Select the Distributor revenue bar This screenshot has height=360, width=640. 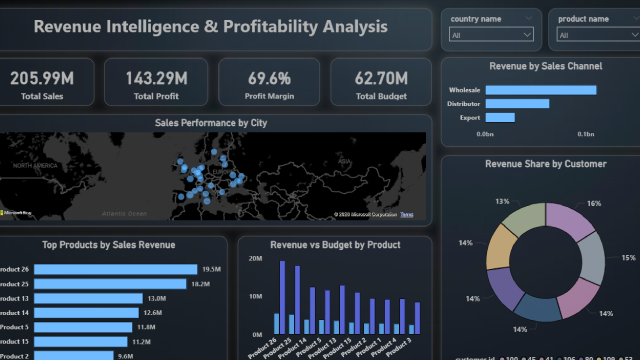click(517, 104)
